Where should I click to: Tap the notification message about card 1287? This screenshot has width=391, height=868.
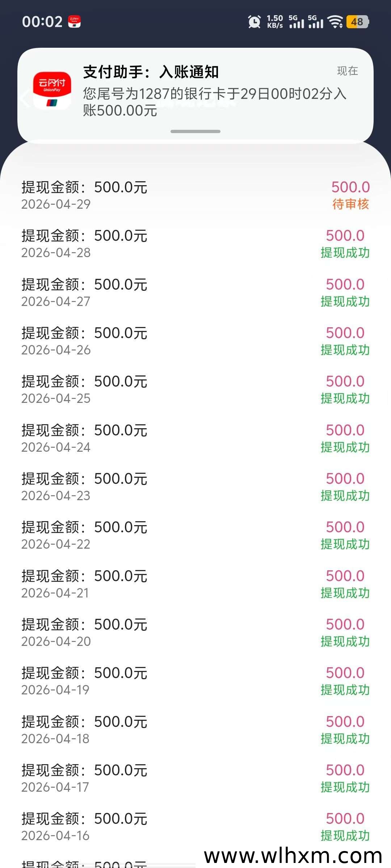point(214,102)
